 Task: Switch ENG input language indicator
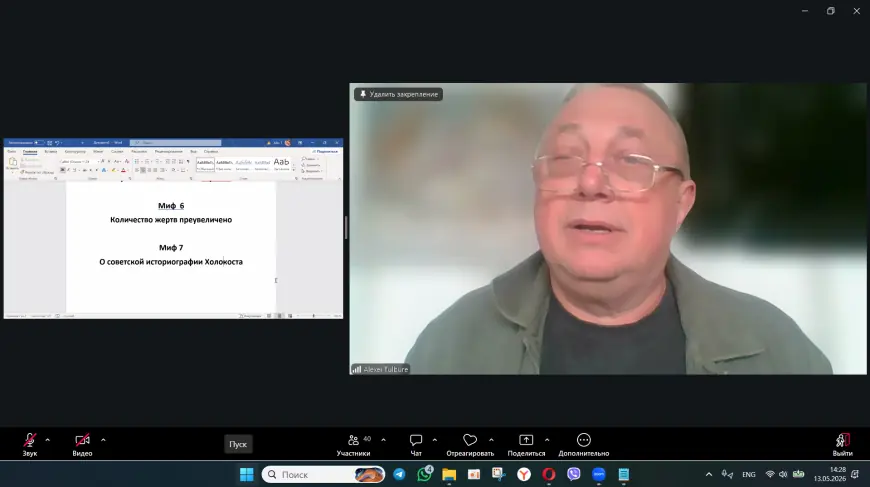pyautogui.click(x=748, y=474)
